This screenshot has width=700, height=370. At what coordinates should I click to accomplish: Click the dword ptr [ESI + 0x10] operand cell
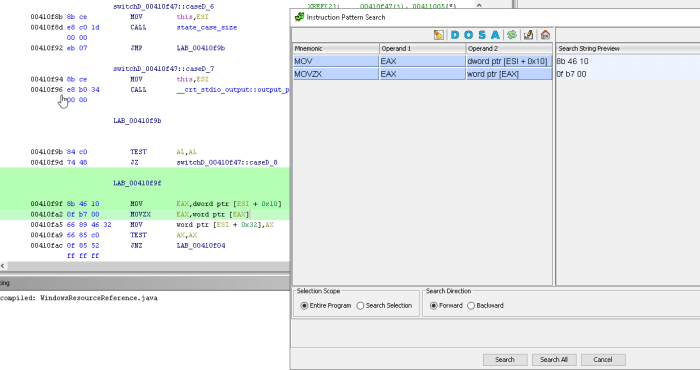click(x=509, y=61)
